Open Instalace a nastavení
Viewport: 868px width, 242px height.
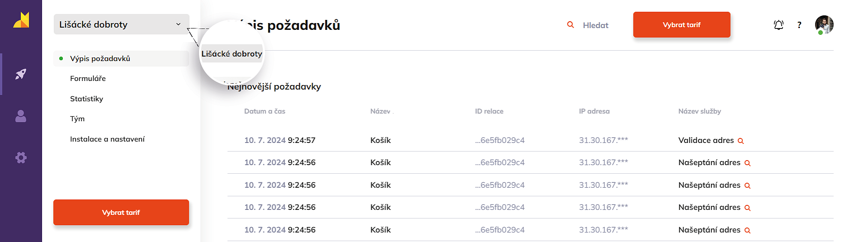tap(107, 139)
